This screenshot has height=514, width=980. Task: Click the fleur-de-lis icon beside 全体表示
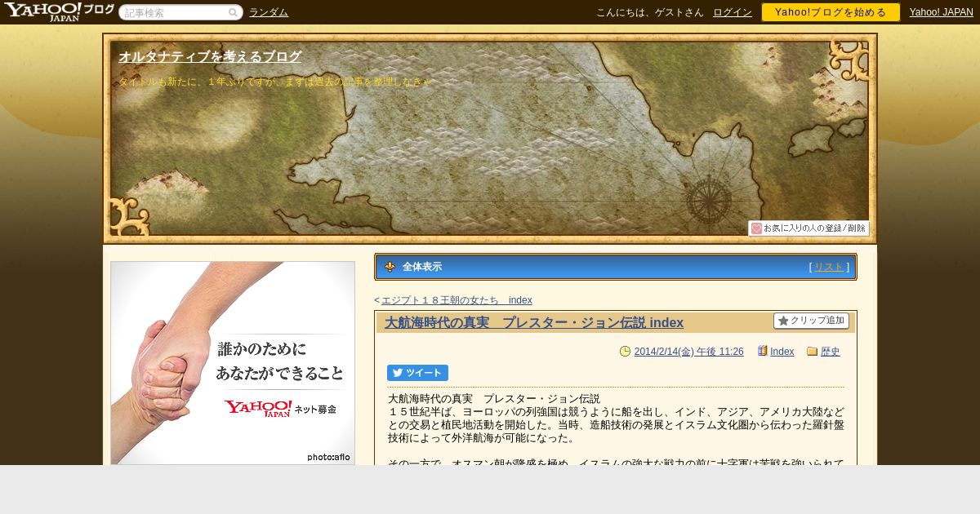point(390,267)
